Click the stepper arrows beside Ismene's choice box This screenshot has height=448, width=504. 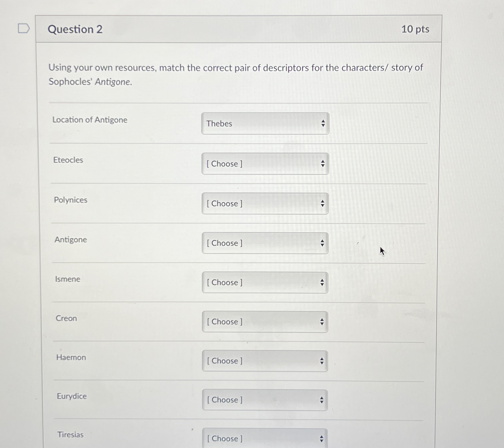point(323,282)
